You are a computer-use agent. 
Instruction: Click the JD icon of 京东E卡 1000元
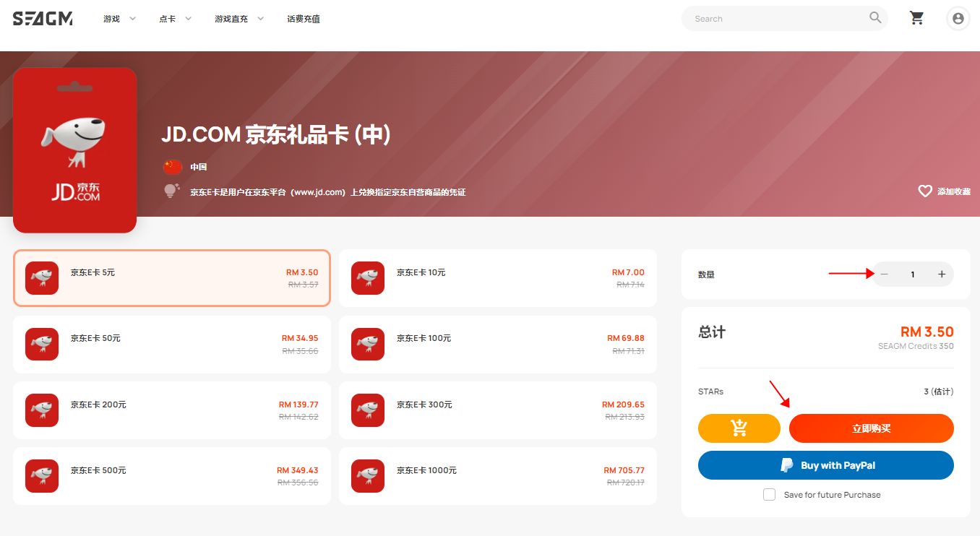(x=368, y=476)
